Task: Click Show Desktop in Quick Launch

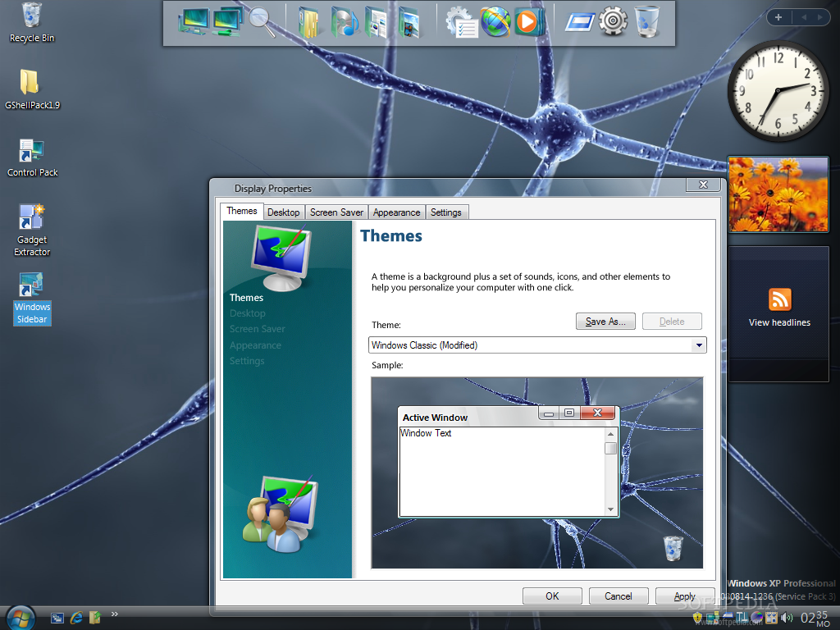Action: pos(57,619)
